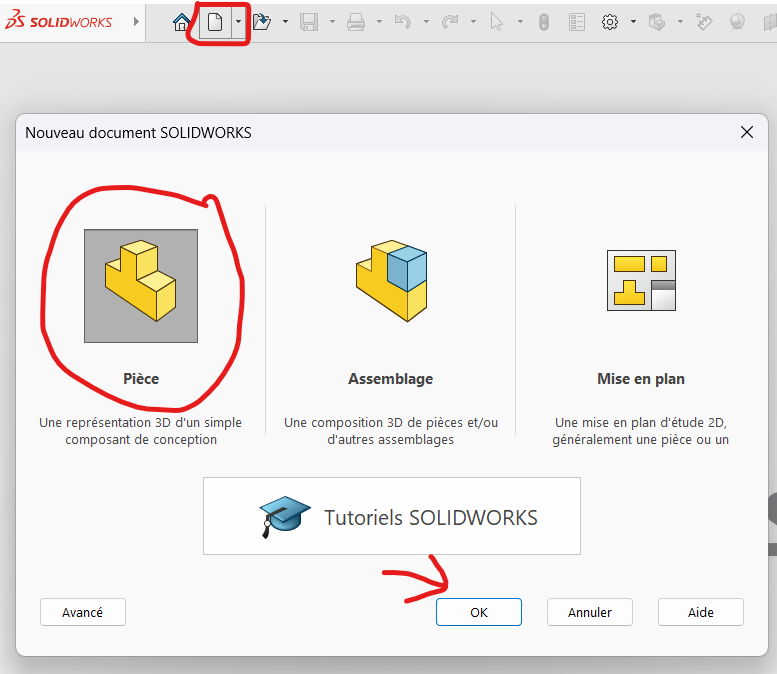
Task: Click the 3D box toolbar icon
Action: click(x=657, y=22)
